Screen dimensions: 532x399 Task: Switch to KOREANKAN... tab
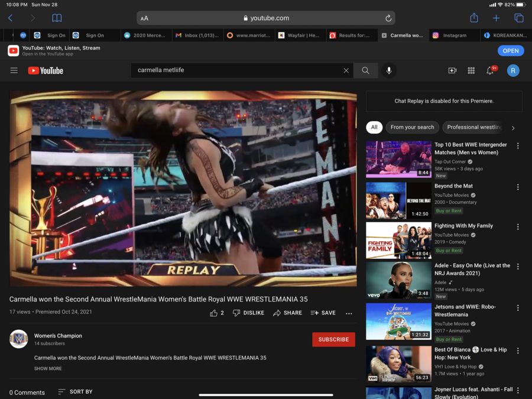point(506,35)
